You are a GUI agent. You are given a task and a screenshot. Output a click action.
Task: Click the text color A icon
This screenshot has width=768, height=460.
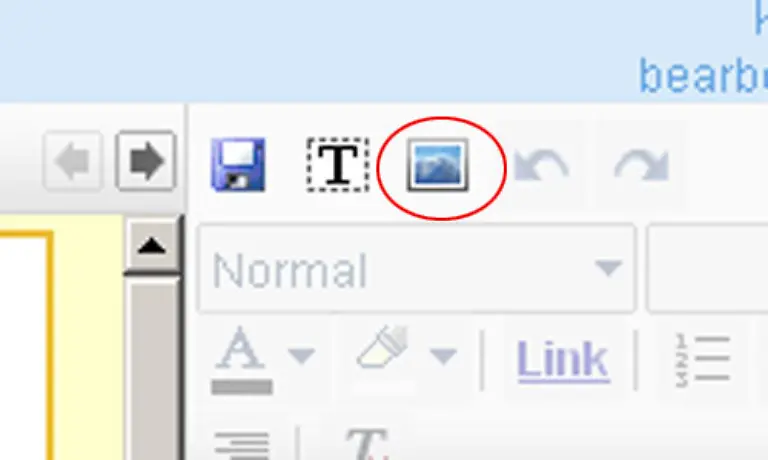pyautogui.click(x=240, y=348)
